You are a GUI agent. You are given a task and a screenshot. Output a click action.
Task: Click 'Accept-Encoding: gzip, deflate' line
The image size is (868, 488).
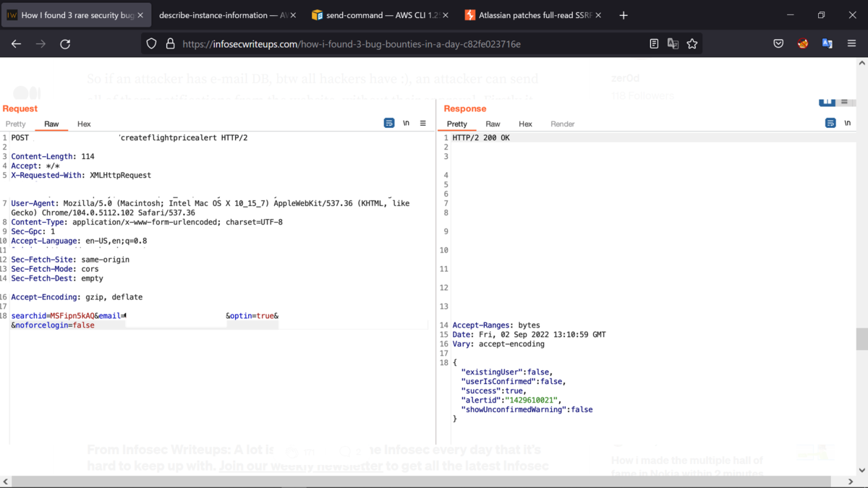click(x=77, y=297)
